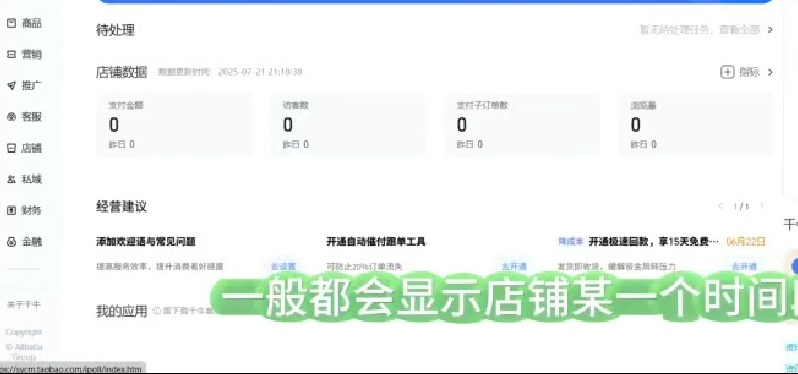Open the 私域 section in the sidebar
Image resolution: width=798 pixels, height=374 pixels.
click(24, 179)
